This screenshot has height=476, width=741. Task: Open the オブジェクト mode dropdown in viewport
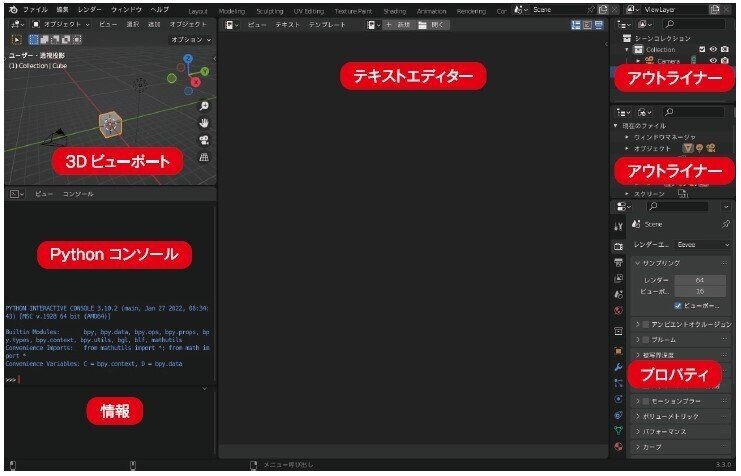[x=60, y=24]
